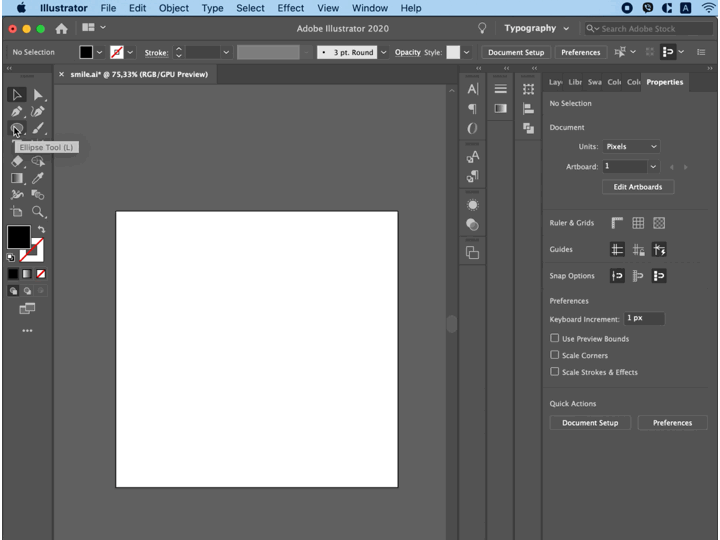Select the Eraser tool
The height and width of the screenshot is (540, 720).
click(x=17, y=161)
